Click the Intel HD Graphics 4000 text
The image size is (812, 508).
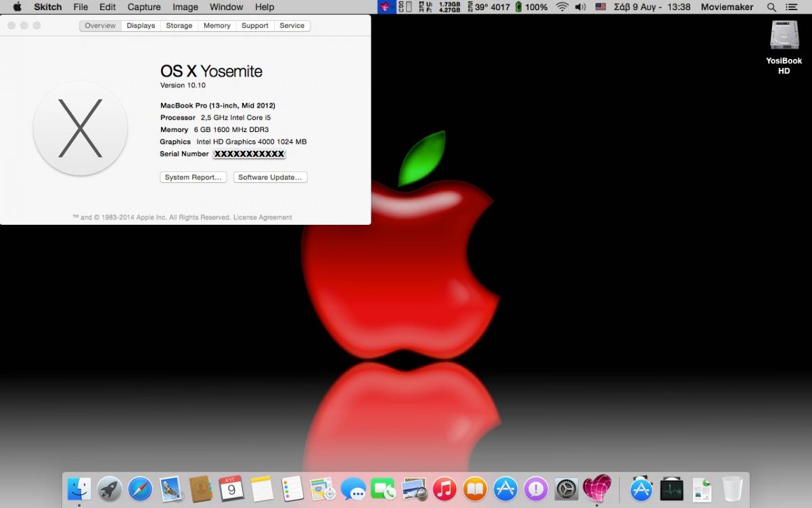[251, 142]
